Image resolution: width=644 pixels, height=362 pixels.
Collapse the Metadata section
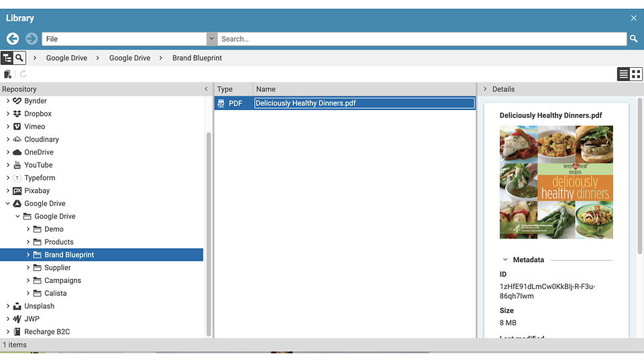pos(505,259)
